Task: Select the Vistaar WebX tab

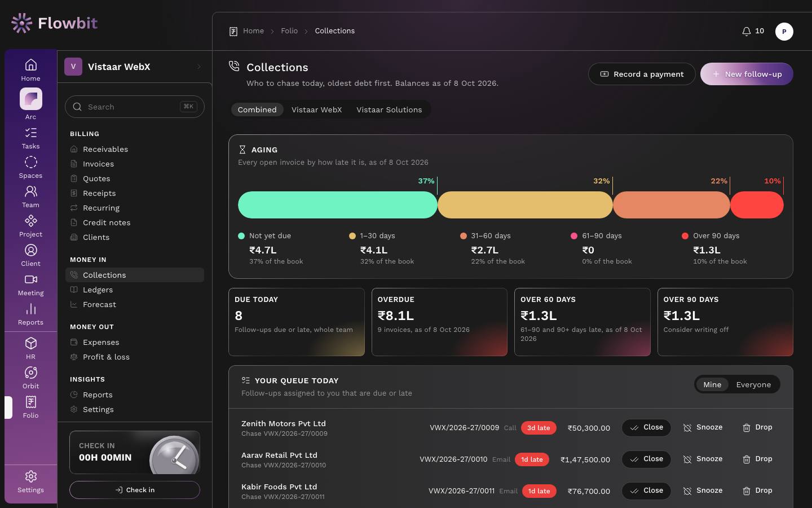Action: tap(317, 110)
